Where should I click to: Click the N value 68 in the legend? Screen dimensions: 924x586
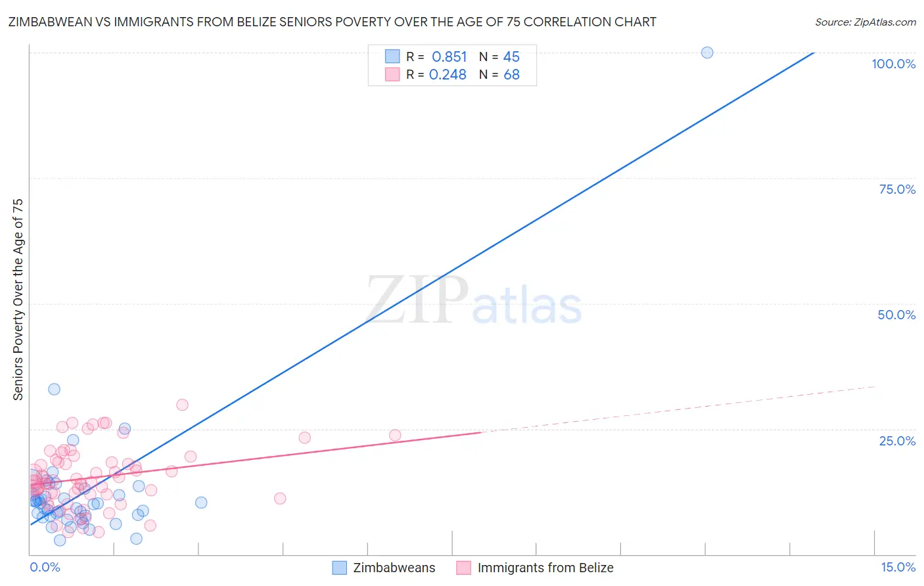pos(511,75)
